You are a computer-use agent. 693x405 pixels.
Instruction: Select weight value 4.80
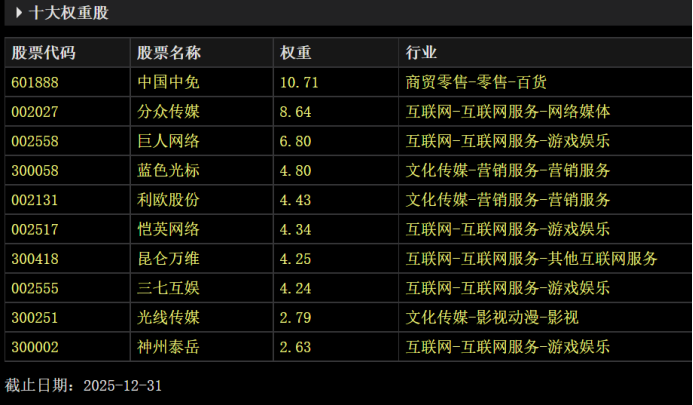coord(295,171)
